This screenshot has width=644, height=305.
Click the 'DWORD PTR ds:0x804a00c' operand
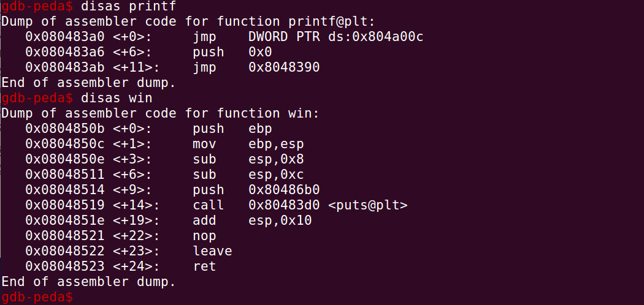pyautogui.click(x=336, y=37)
